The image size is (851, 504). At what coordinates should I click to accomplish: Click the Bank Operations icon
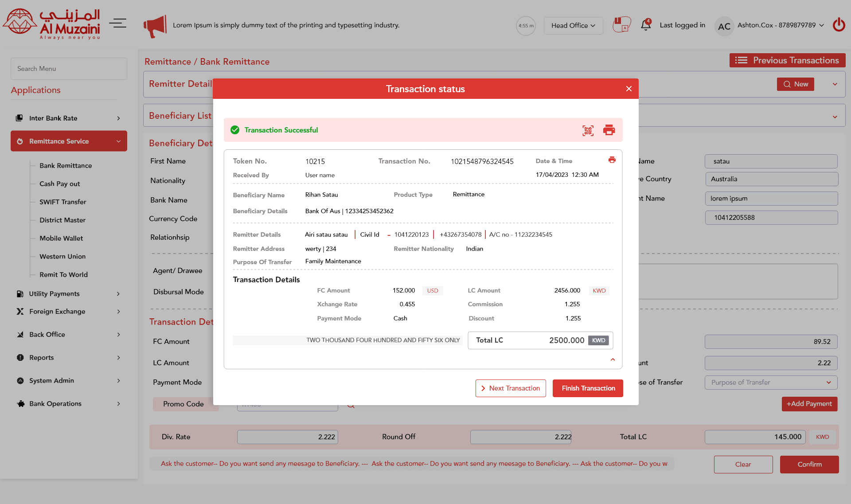pyautogui.click(x=20, y=403)
